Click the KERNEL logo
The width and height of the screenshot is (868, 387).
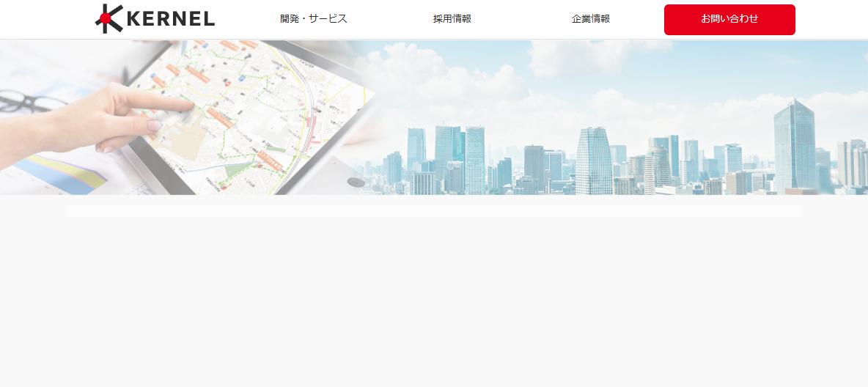point(155,19)
